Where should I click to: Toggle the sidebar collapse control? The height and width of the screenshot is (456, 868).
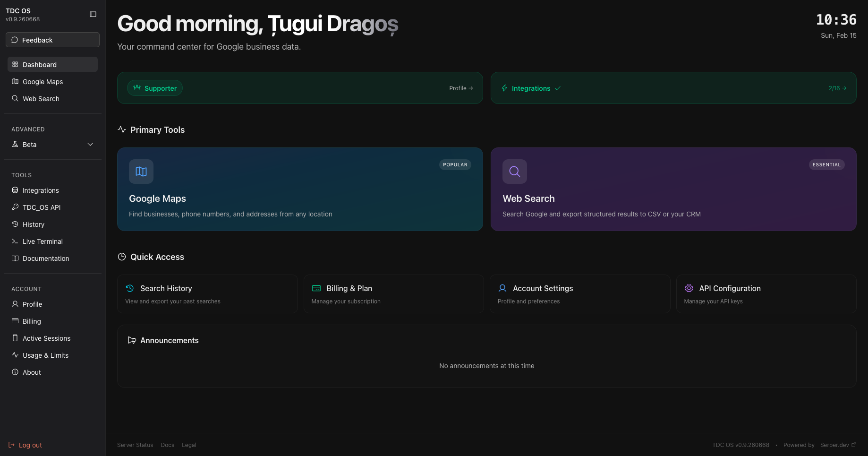point(93,14)
